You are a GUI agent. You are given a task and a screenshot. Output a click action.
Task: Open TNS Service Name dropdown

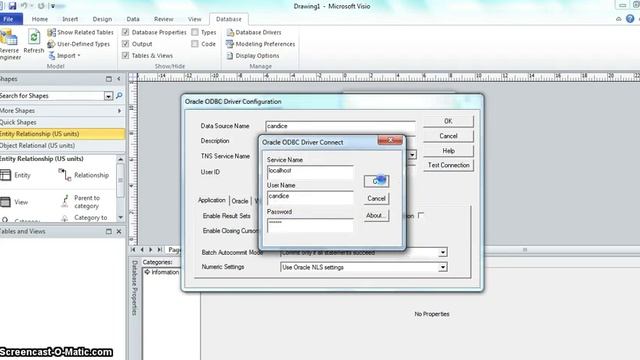pos(412,155)
